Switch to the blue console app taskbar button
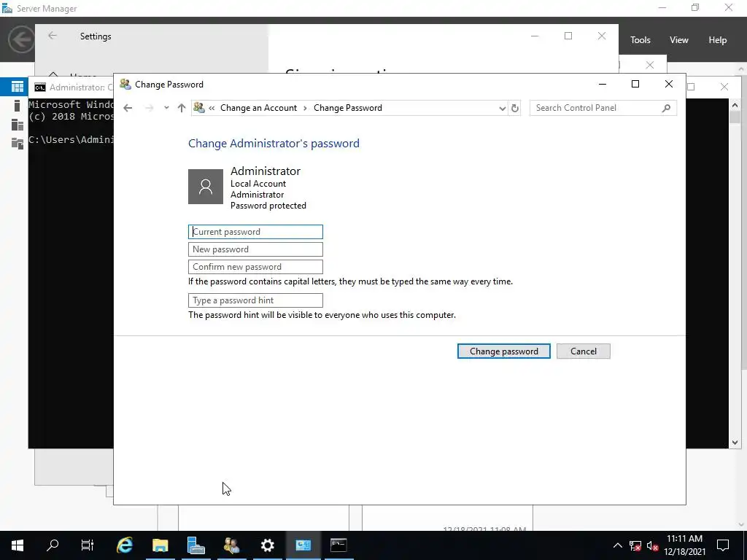Image resolution: width=747 pixels, height=560 pixels. coord(303,545)
